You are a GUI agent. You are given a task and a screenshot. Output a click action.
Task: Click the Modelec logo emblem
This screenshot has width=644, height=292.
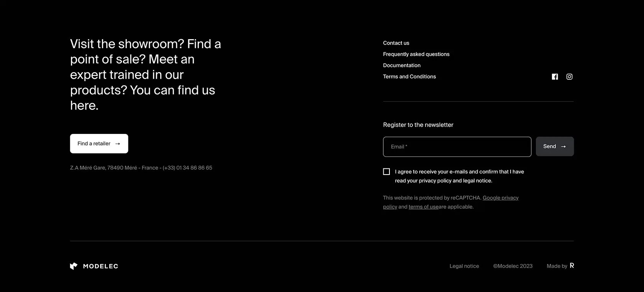pyautogui.click(x=74, y=266)
